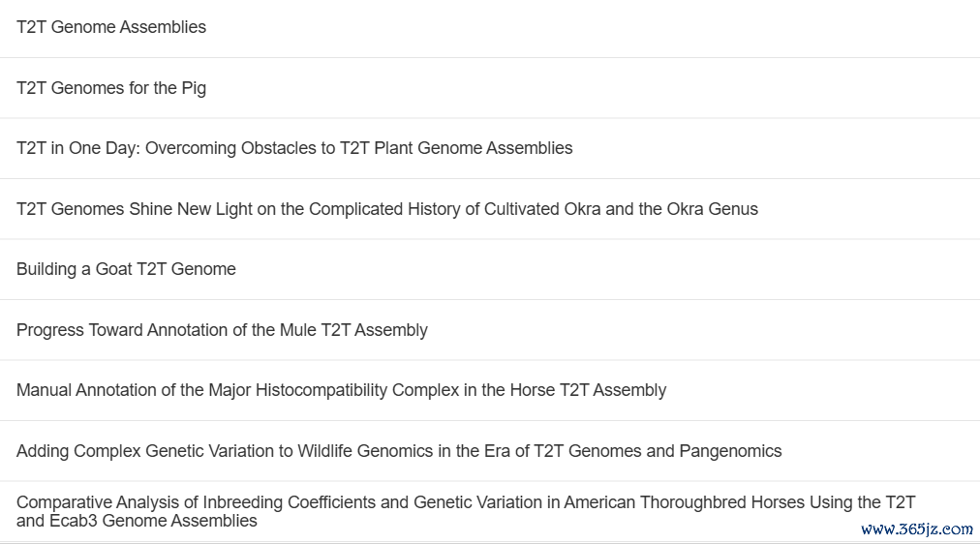Open the T2T Genome Assemblies entry
Screen dimensions: 980x544
(x=111, y=27)
